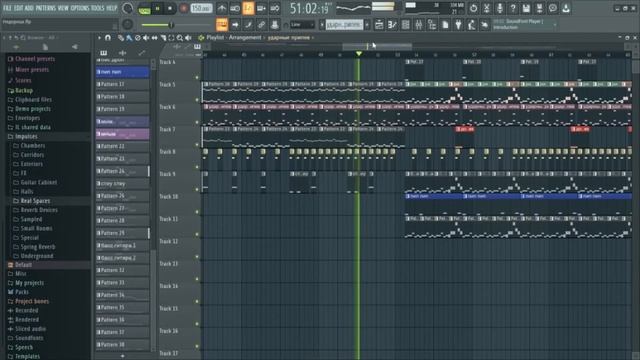
Task: Open the playlist options menu arrow
Action: click(99, 38)
